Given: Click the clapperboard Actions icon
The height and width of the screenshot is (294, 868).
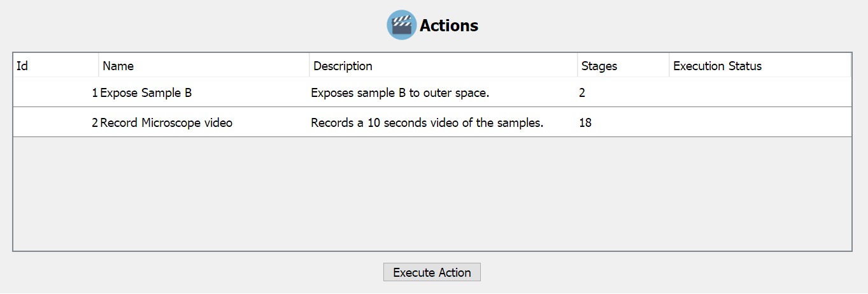Looking at the screenshot, I should coord(401,25).
